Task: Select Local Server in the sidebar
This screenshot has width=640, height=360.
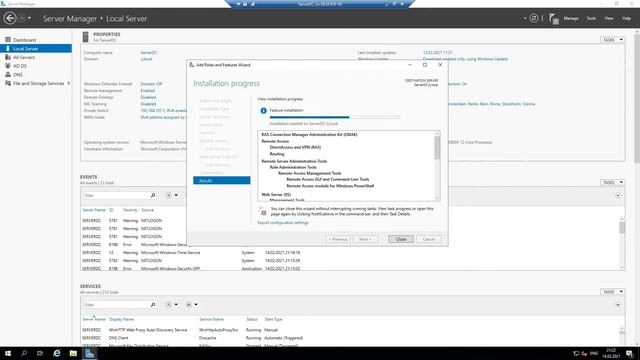Action: click(x=36, y=49)
